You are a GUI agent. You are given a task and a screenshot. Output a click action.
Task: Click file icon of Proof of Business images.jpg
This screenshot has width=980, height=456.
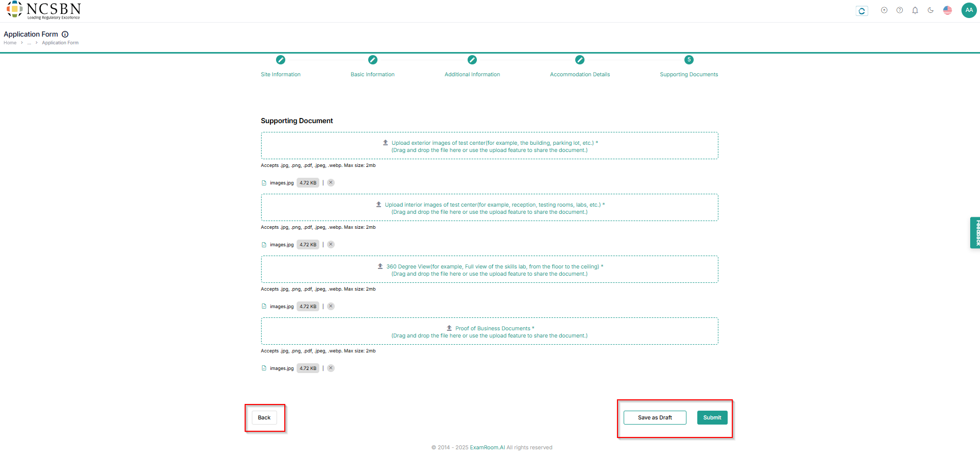coord(264,368)
